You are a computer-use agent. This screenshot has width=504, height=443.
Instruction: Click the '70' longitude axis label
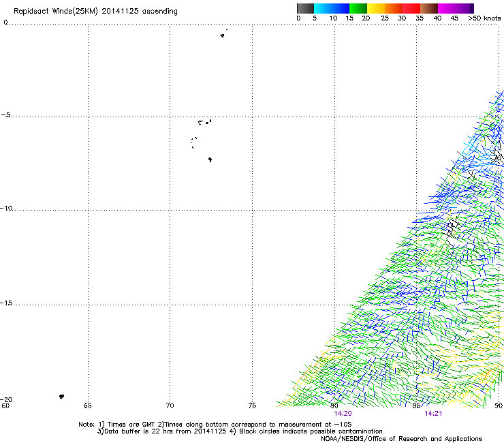point(170,406)
